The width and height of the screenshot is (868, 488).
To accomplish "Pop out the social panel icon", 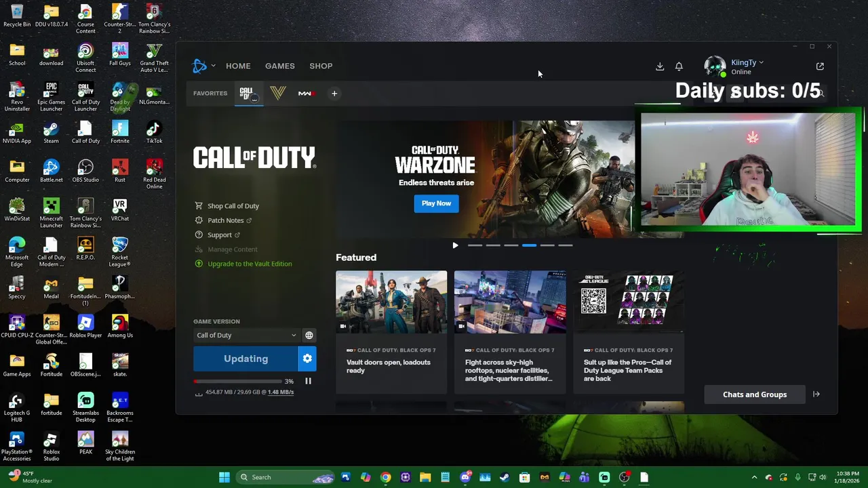I will pyautogui.click(x=820, y=66).
